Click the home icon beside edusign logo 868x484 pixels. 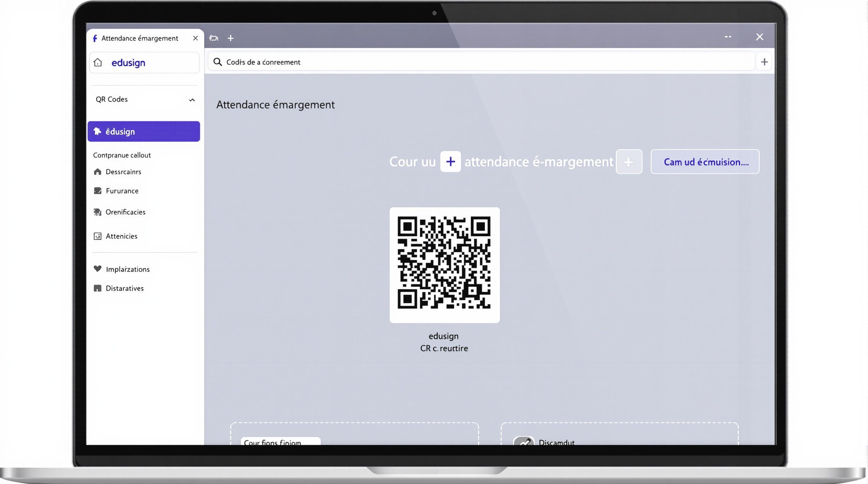[x=98, y=62]
